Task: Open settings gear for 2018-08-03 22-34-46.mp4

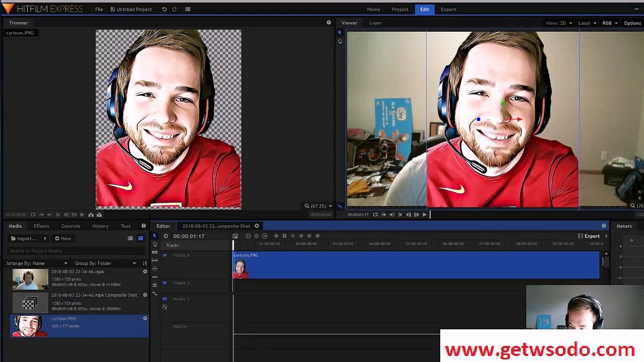Action: [145, 271]
